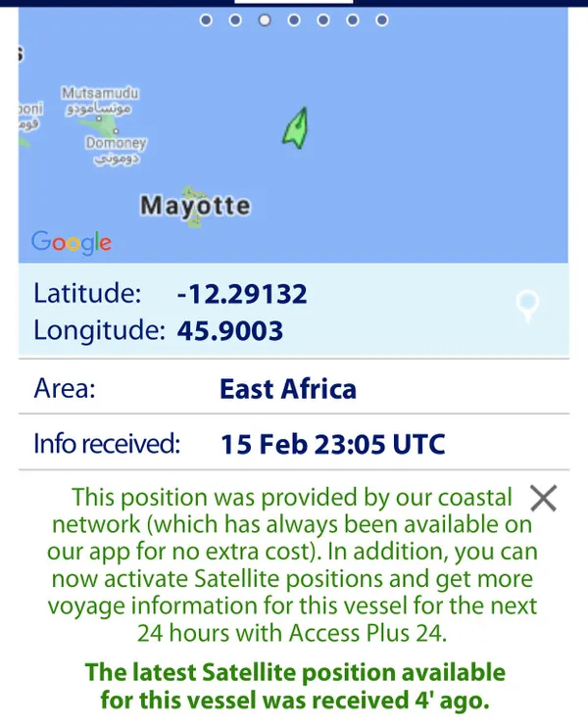588x727 pixels.
Task: Select the third carousel page dot
Action: pyautogui.click(x=265, y=21)
